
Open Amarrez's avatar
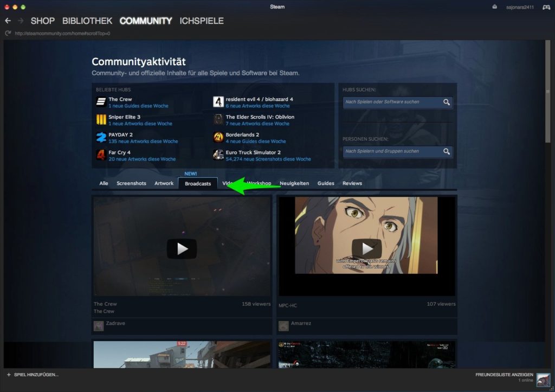tap(283, 326)
